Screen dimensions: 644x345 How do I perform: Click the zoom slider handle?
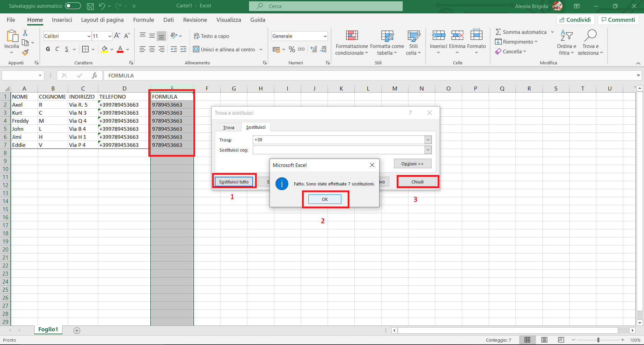tap(598, 340)
